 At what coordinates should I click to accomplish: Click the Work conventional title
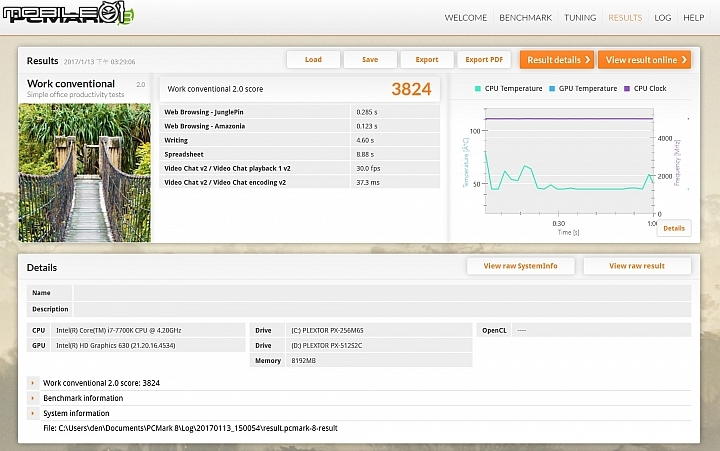(71, 84)
